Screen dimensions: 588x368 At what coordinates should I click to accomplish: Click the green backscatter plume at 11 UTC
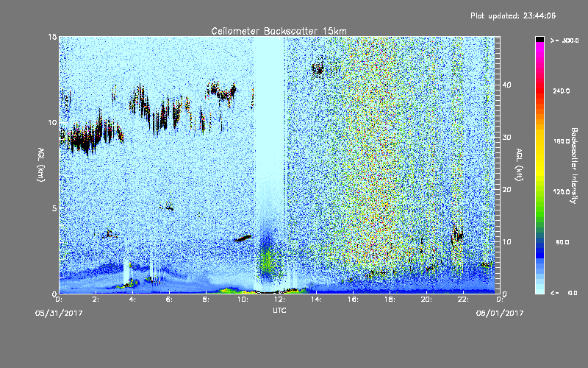268,261
